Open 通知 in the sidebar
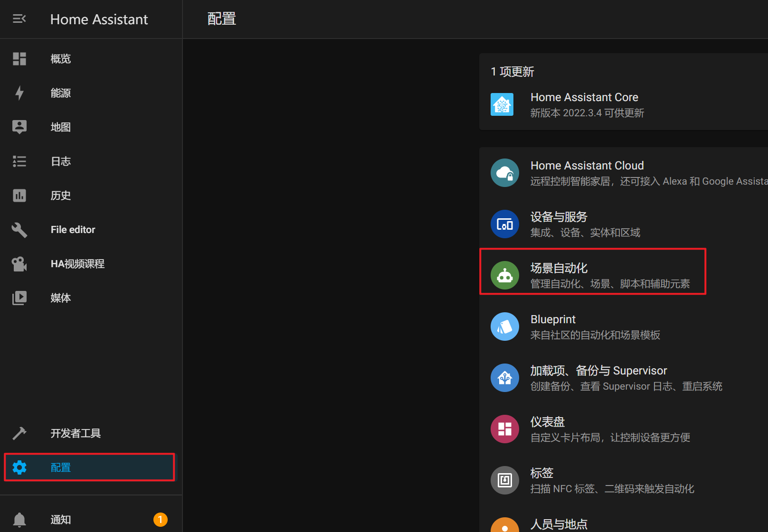Viewport: 768px width, 532px height. pos(91,520)
